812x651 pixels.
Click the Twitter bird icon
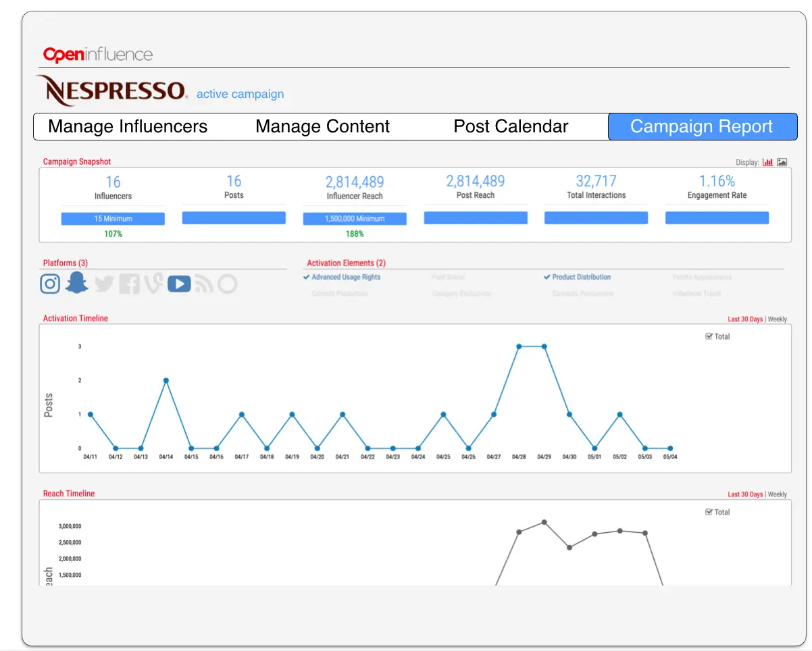coord(103,284)
